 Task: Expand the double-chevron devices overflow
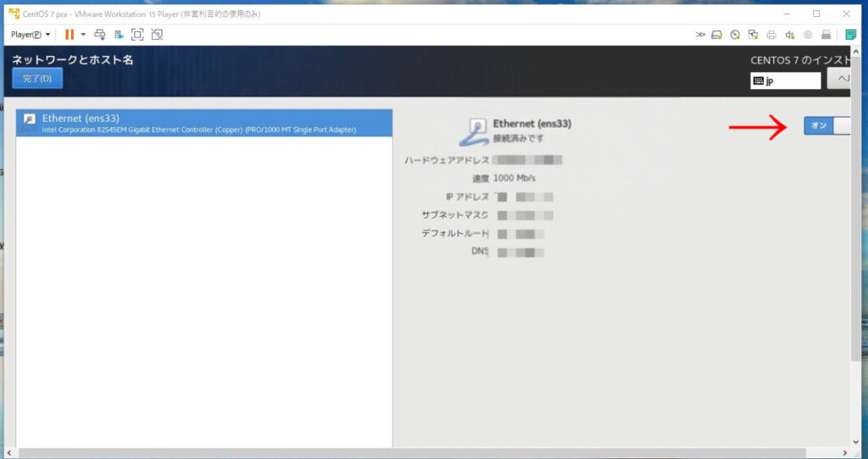point(700,34)
